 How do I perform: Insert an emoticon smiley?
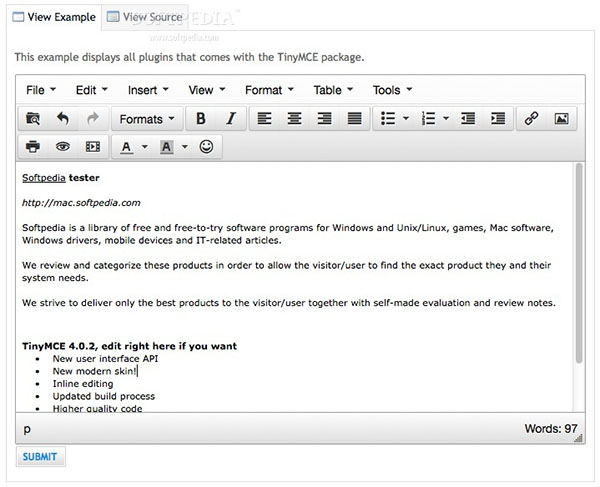[x=206, y=147]
